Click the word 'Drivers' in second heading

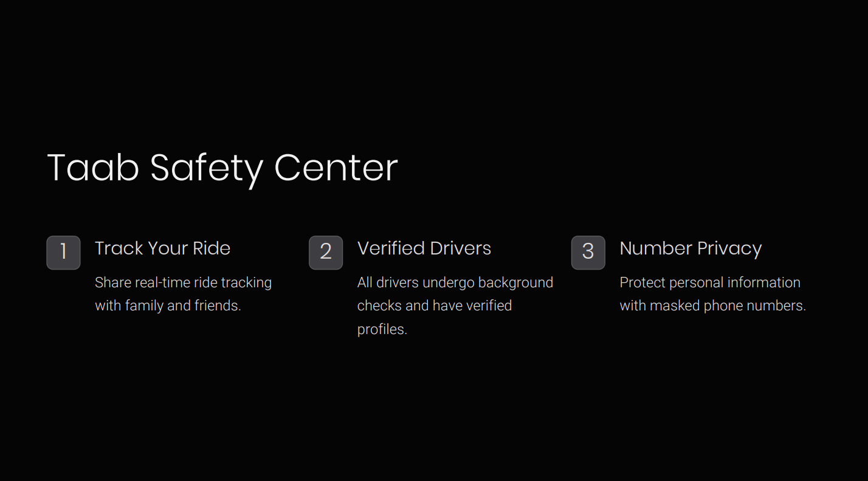(460, 248)
